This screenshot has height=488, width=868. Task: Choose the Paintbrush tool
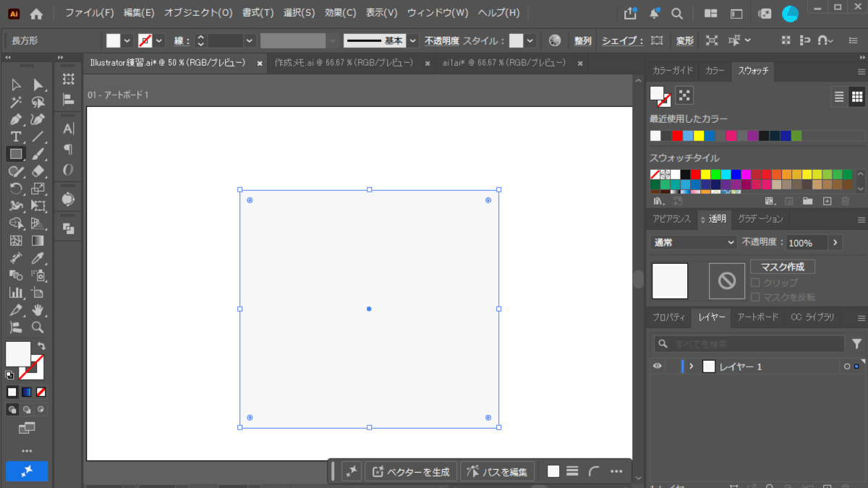(x=38, y=154)
